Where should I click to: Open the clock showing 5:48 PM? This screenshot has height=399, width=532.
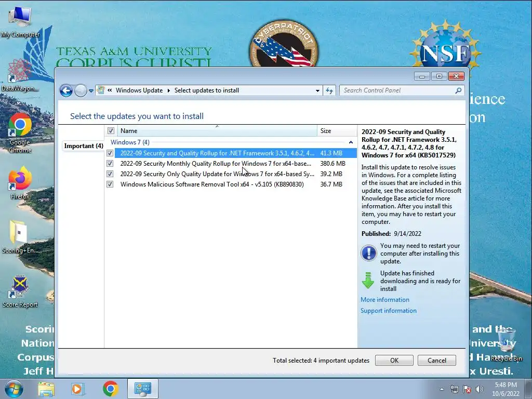(506, 389)
